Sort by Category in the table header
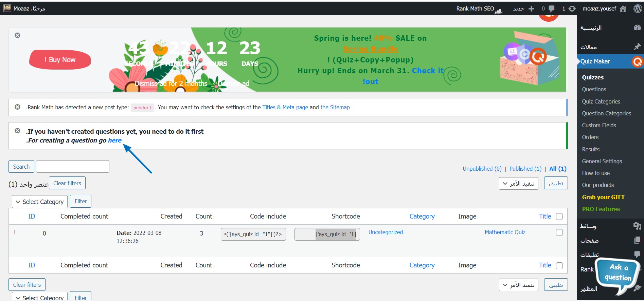 [422, 217]
